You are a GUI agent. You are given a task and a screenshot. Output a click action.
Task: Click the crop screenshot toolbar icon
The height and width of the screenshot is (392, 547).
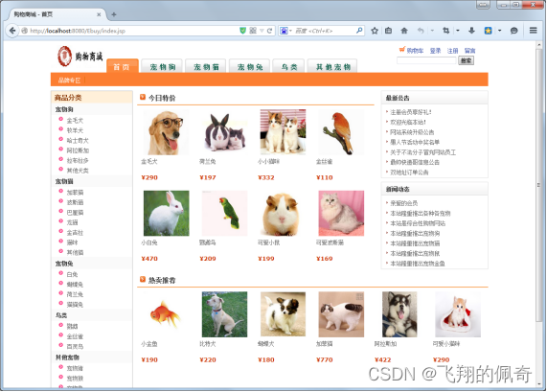coord(445,31)
